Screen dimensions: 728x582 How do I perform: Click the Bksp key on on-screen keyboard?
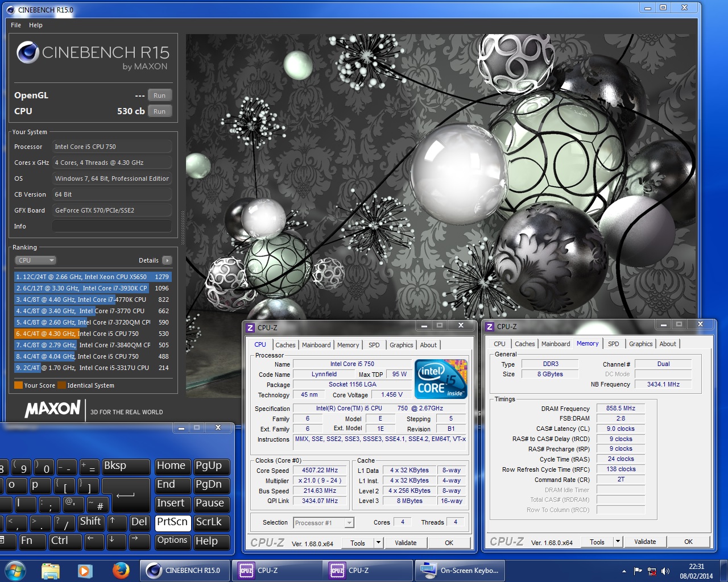pos(126,467)
